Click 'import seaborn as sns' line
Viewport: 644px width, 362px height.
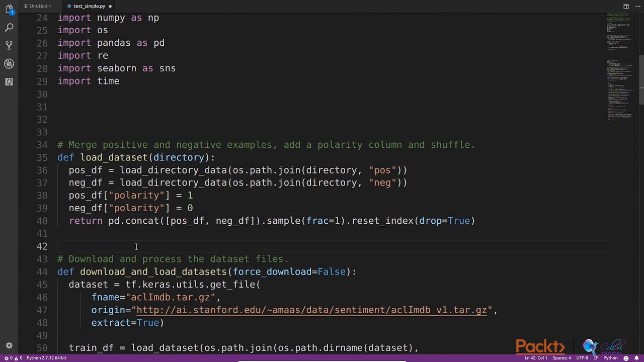117,68
